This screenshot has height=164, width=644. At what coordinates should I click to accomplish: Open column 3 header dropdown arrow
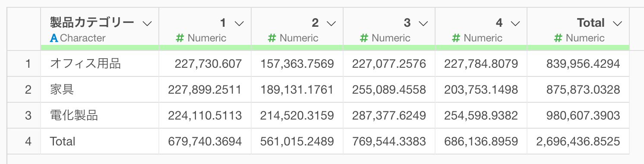point(423,23)
